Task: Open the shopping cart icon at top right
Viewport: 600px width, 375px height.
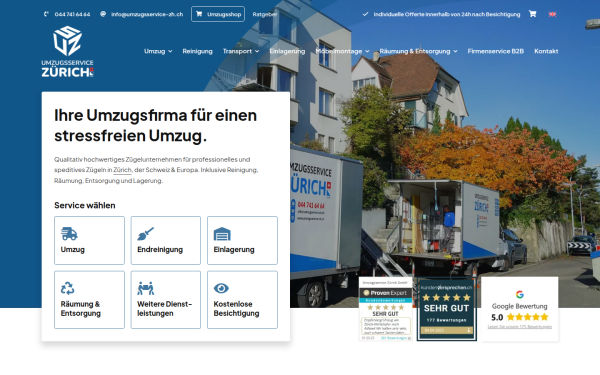Action: [532, 14]
